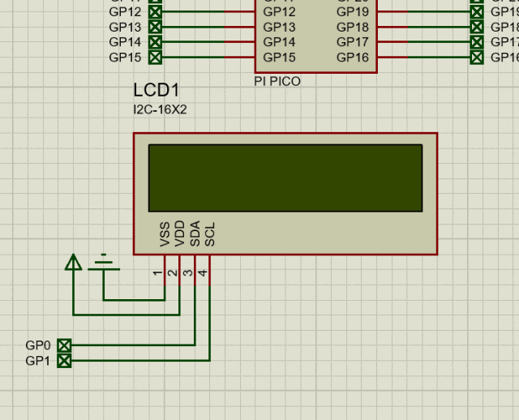Viewport: 519px width, 420px height.
Task: Click GP16 pin name inside PI PICO chip
Action: click(353, 58)
